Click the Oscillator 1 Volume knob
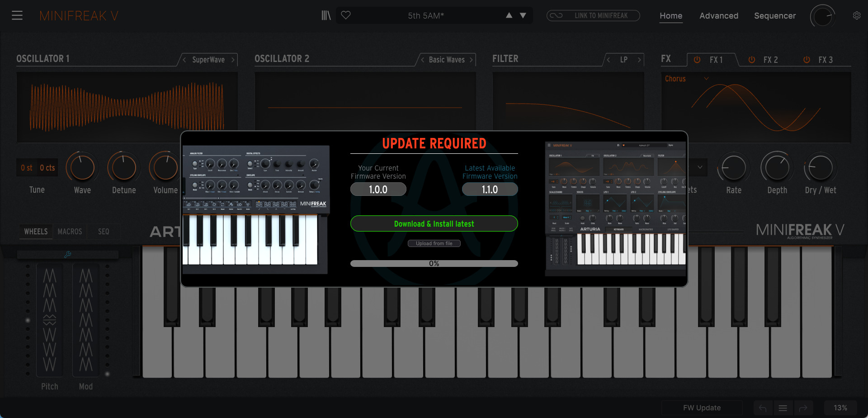The height and width of the screenshot is (418, 868). pos(165,167)
